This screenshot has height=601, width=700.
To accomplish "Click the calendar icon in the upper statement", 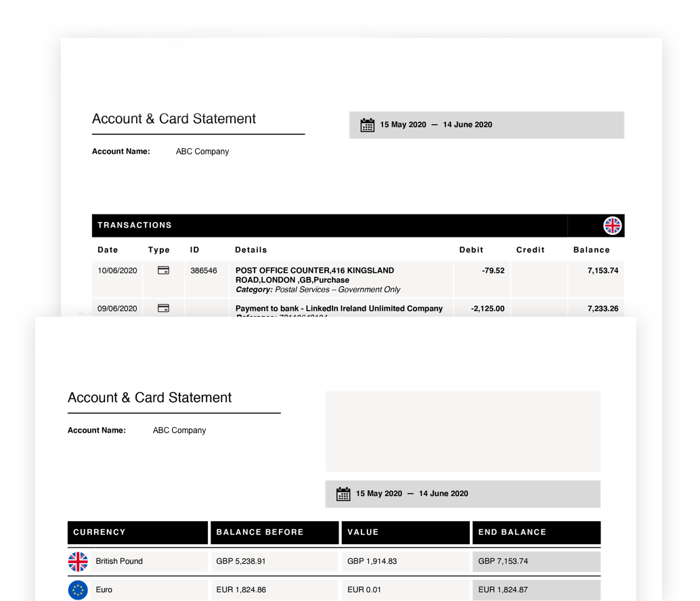I will click(368, 125).
